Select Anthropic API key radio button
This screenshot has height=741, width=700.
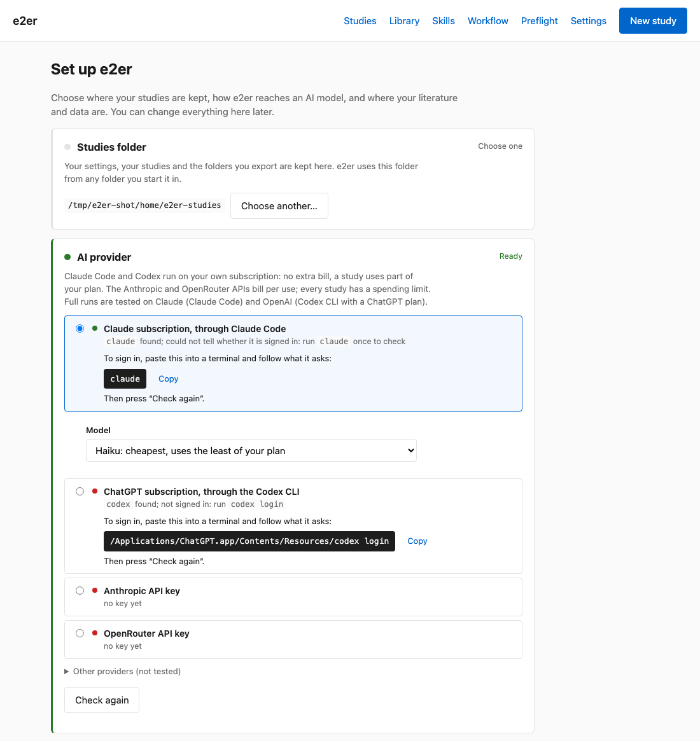pyautogui.click(x=80, y=591)
